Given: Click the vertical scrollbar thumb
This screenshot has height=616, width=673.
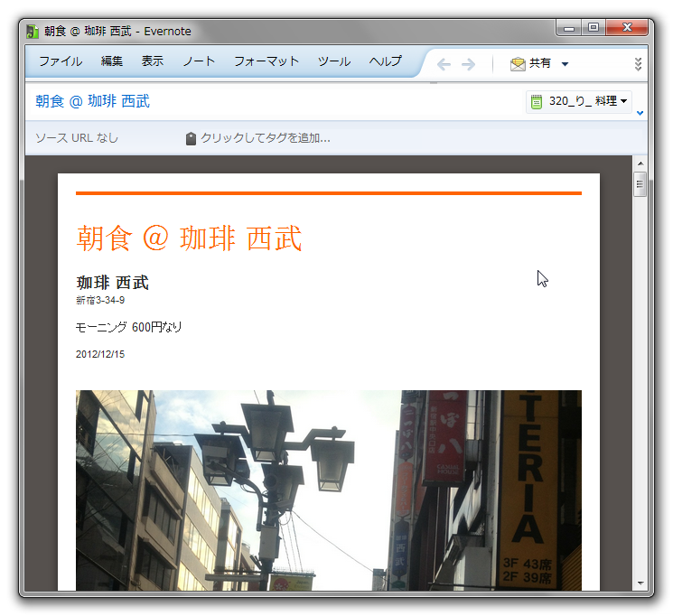Looking at the screenshot, I should (640, 184).
